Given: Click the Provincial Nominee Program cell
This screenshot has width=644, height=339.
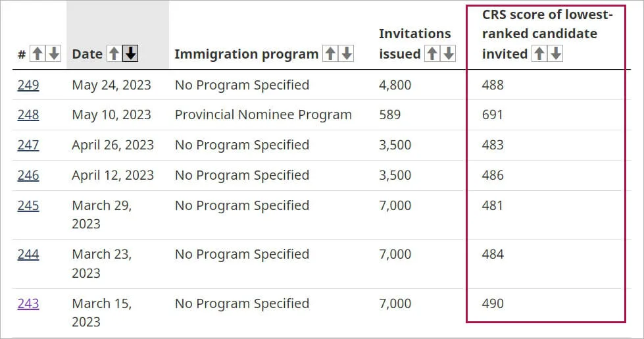Looking at the screenshot, I should (x=263, y=115).
